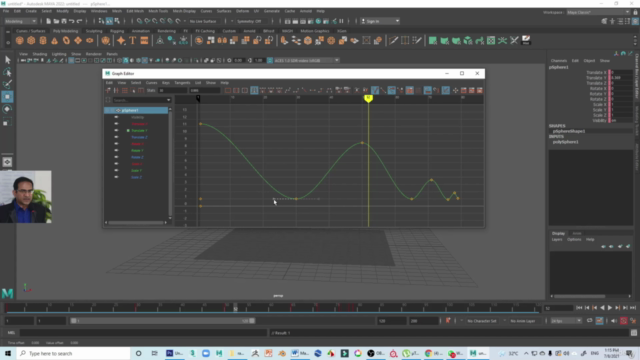Create a polygon cone from shelf
The height and width of the screenshot is (360, 640).
tap(54, 40)
